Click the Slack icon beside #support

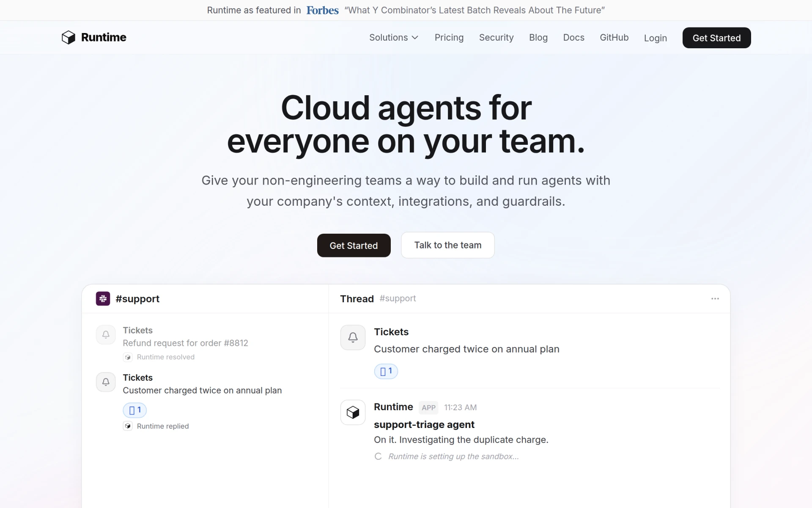click(103, 298)
